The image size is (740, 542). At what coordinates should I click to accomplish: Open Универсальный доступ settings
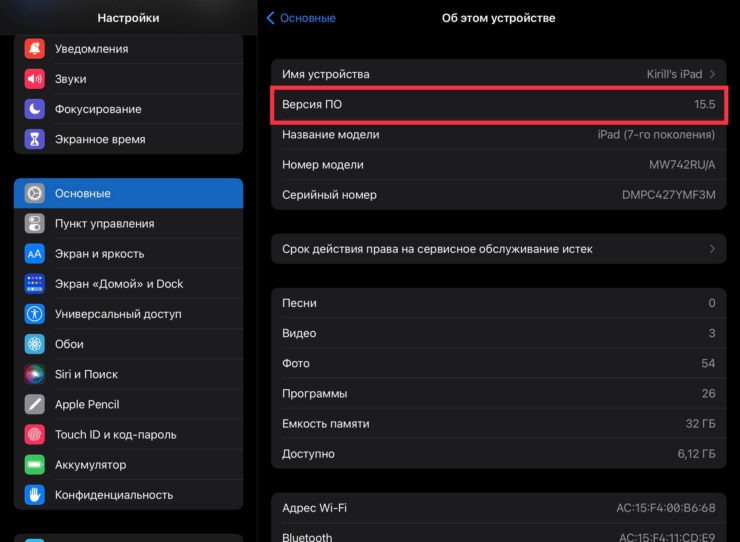click(x=128, y=314)
